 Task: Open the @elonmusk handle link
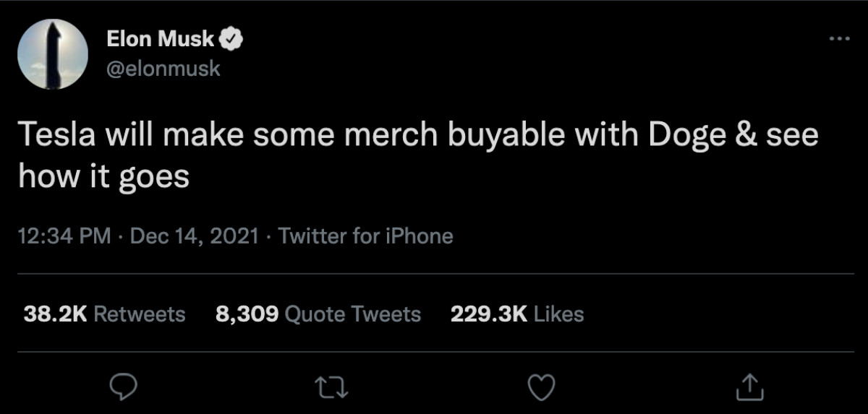(x=163, y=69)
